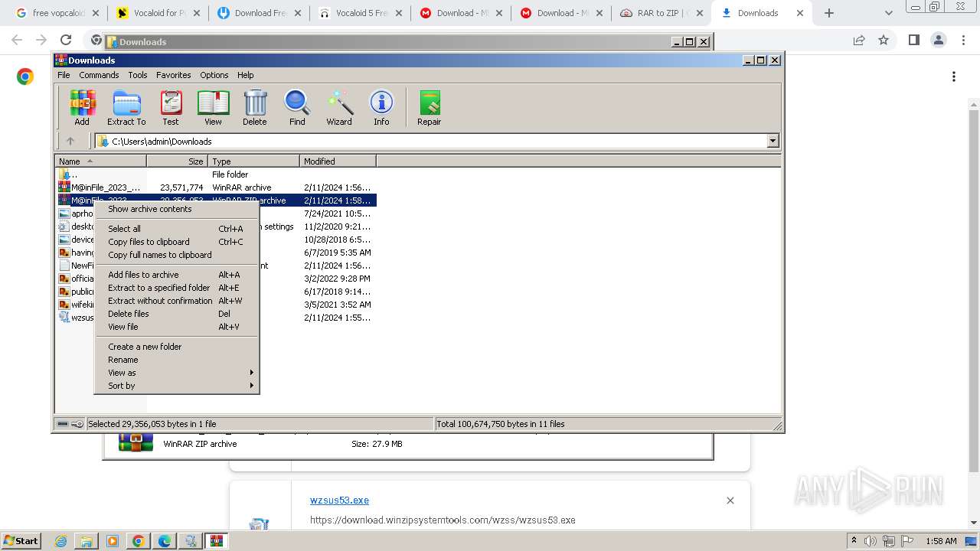The width and height of the screenshot is (980, 551).
Task: Open Chrome tab search chevron
Action: point(888,13)
